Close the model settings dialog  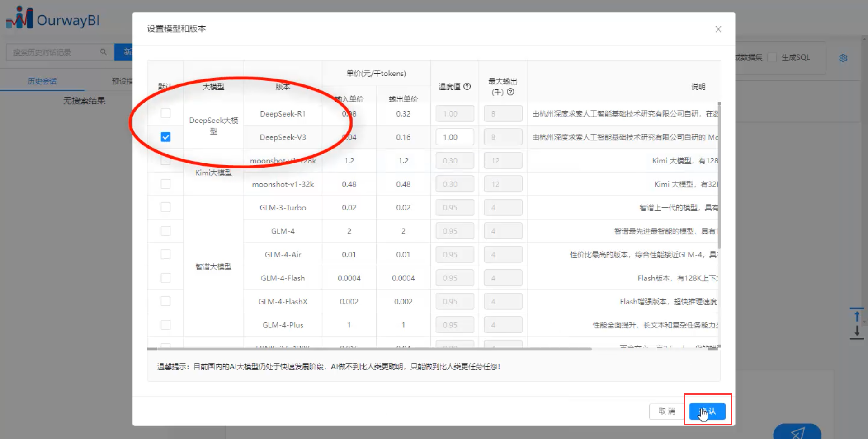click(x=718, y=29)
